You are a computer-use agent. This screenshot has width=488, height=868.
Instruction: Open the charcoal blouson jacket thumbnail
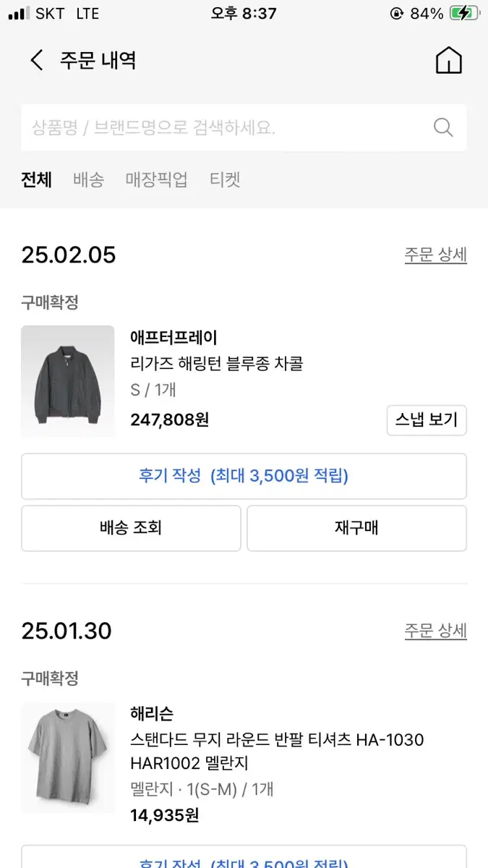[68, 381]
